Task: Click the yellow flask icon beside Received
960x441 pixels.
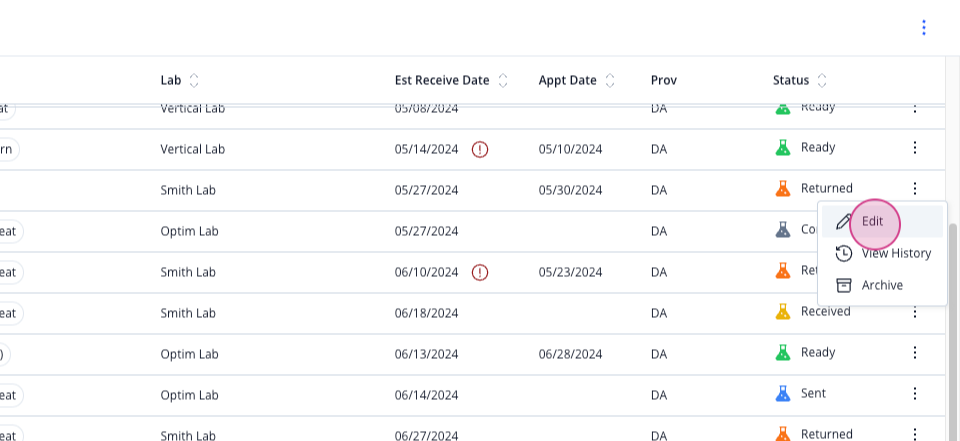Action: [782, 312]
